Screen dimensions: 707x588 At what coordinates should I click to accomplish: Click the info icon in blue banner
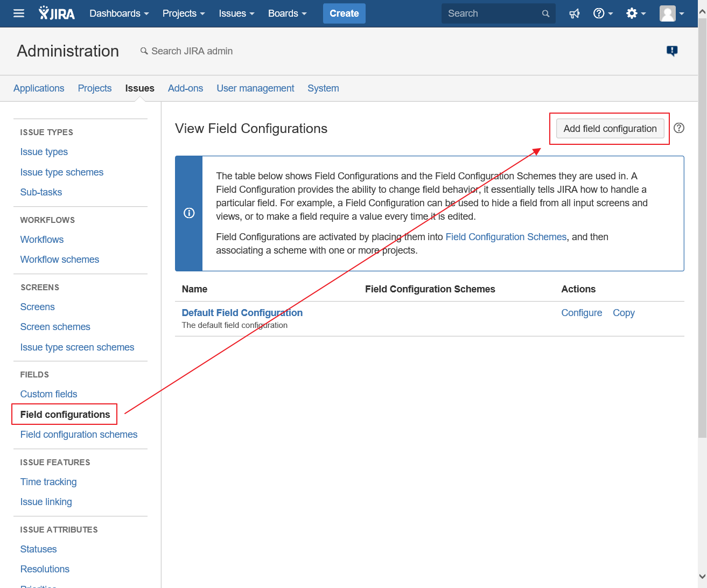click(189, 213)
